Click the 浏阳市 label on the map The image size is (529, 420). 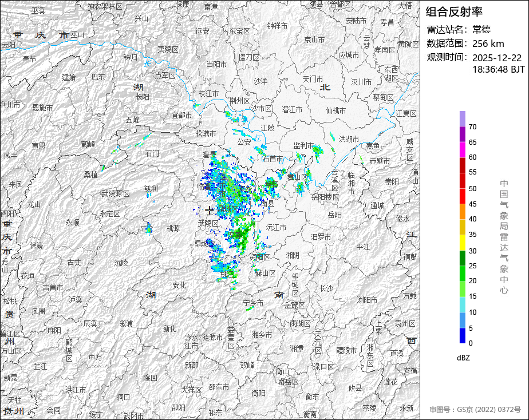point(367,300)
